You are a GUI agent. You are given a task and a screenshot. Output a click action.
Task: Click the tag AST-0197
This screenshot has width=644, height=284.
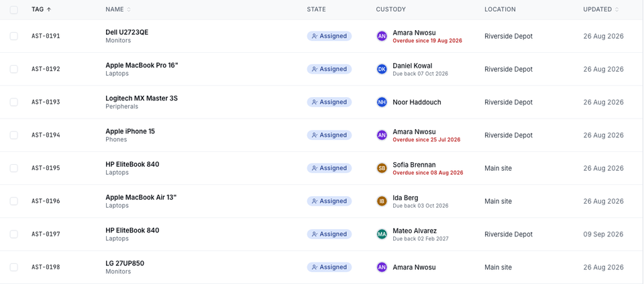(46, 234)
